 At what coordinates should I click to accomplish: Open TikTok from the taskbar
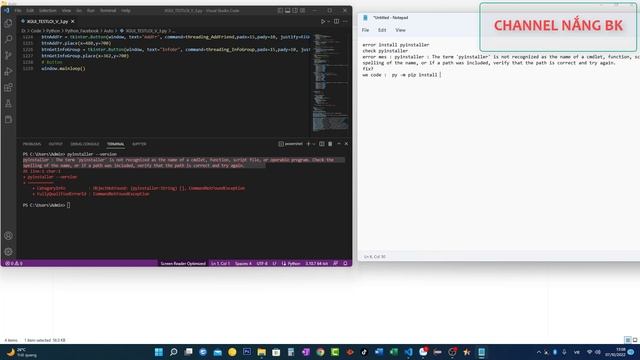tap(364, 352)
